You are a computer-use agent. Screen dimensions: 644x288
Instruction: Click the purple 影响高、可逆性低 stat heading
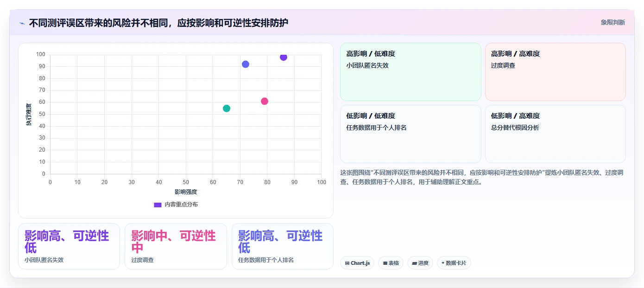pyautogui.click(x=67, y=241)
